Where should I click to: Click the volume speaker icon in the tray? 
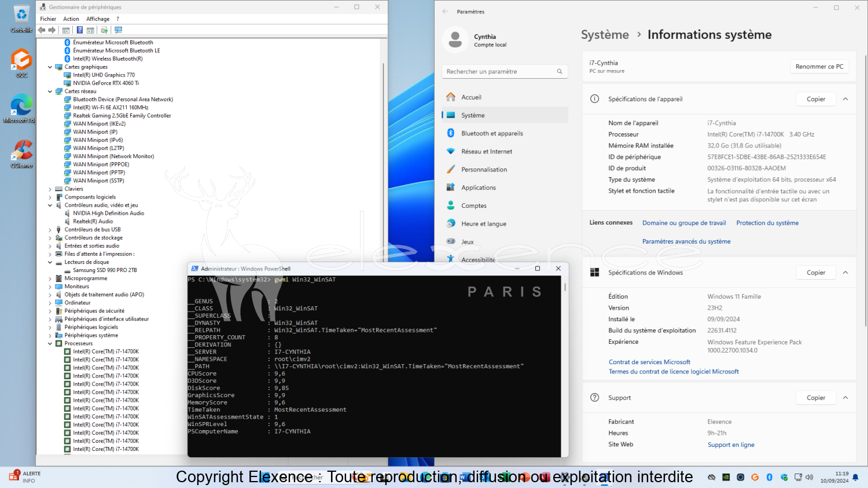pyautogui.click(x=809, y=478)
